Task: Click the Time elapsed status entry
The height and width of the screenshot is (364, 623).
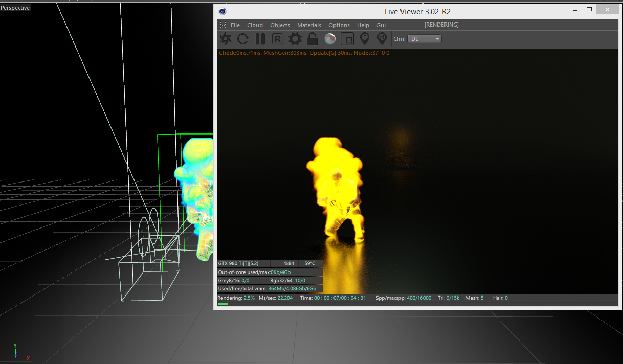Action: [x=333, y=298]
